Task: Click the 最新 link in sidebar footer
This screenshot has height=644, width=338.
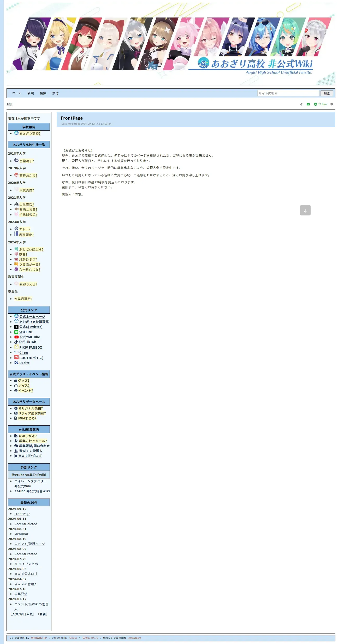Action: (43, 614)
